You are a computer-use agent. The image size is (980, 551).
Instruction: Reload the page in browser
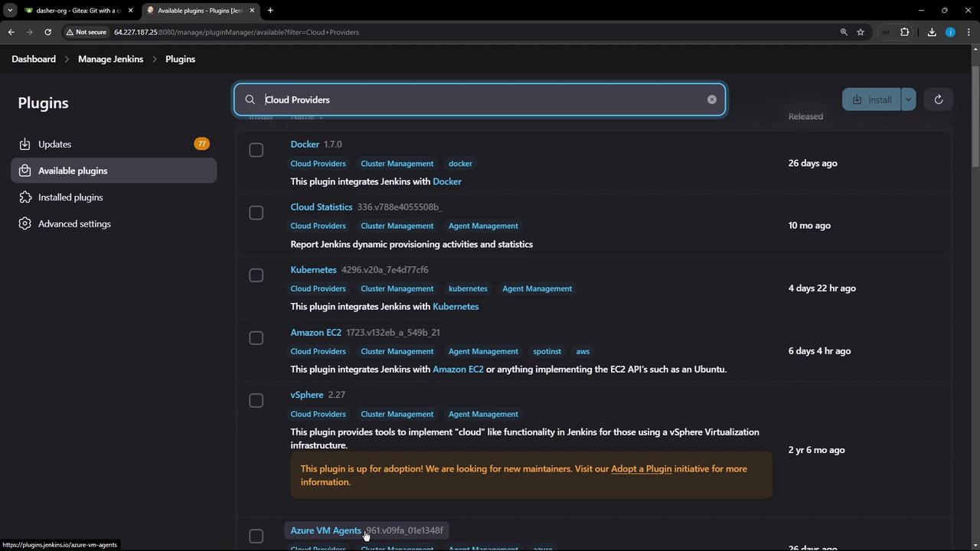point(47,32)
